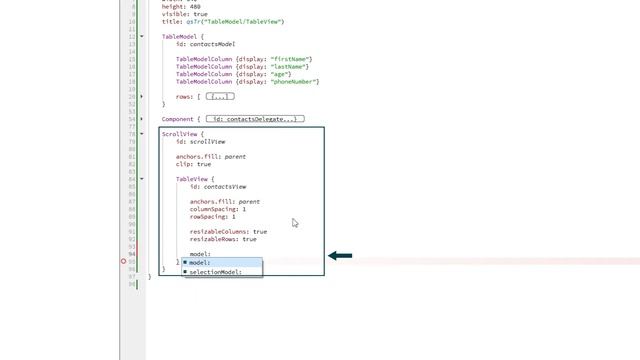Click 'resizableColumns: true' line
The width and height of the screenshot is (640, 360).
point(228,231)
